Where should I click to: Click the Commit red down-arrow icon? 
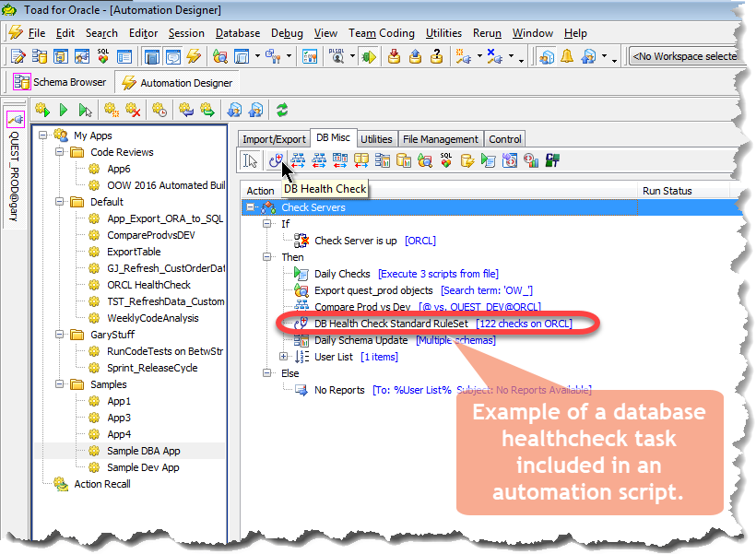click(x=394, y=56)
